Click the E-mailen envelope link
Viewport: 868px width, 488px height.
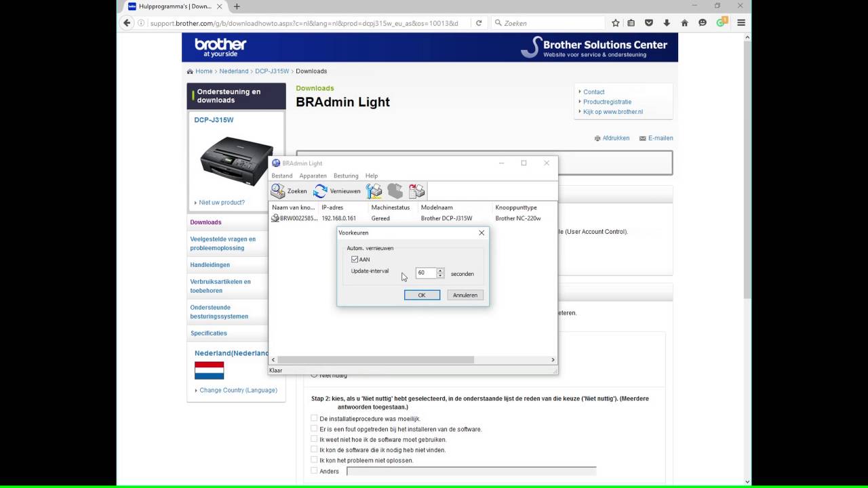656,138
